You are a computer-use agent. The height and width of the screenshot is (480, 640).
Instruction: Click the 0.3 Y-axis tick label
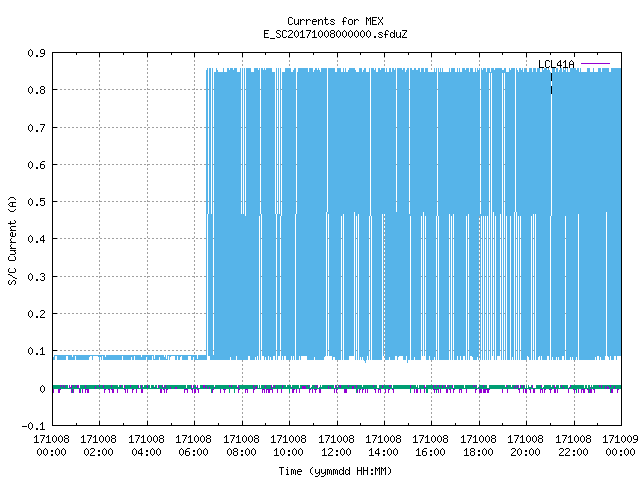pos(36,277)
